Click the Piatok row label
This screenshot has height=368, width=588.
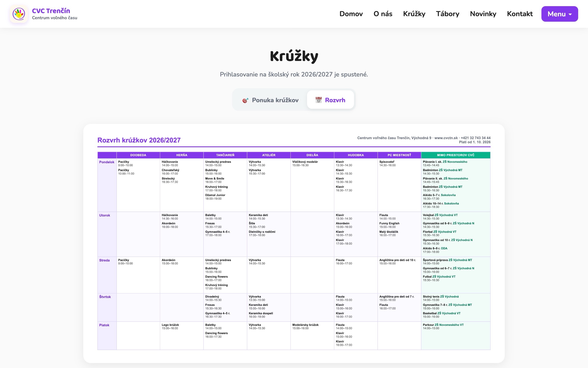104,325
